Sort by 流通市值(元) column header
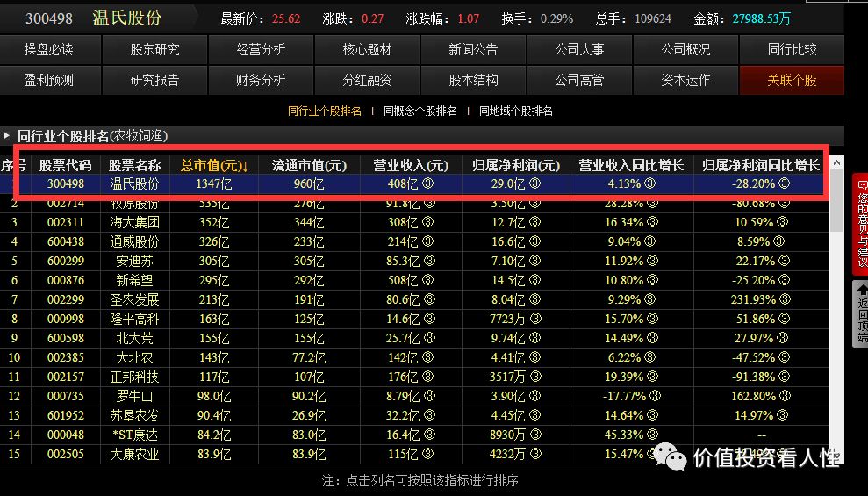Screen dimensions: 868x496 click(309, 166)
